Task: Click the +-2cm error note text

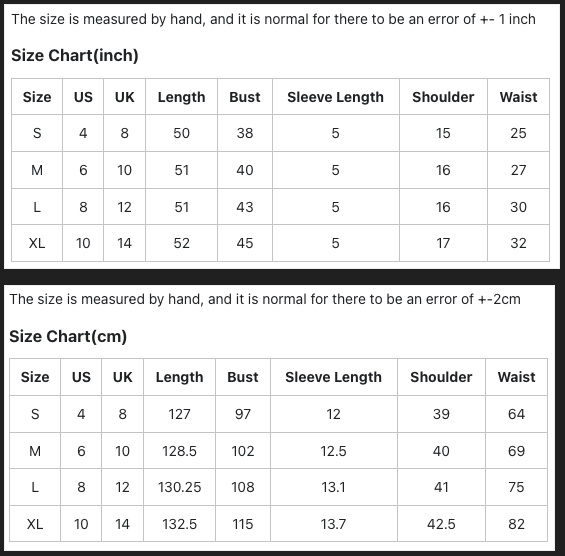Action: point(265,299)
